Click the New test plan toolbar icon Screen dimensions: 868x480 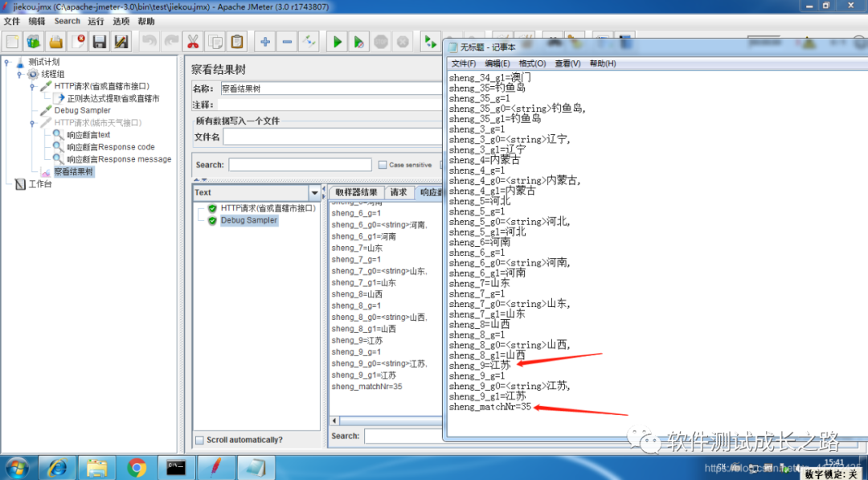click(x=13, y=42)
